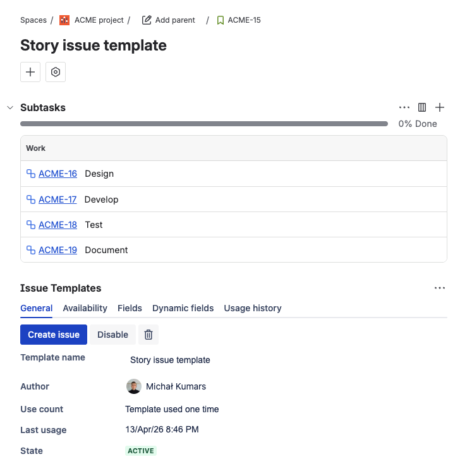The width and height of the screenshot is (472, 476).
Task: View the Usage history tab
Action: click(x=253, y=308)
